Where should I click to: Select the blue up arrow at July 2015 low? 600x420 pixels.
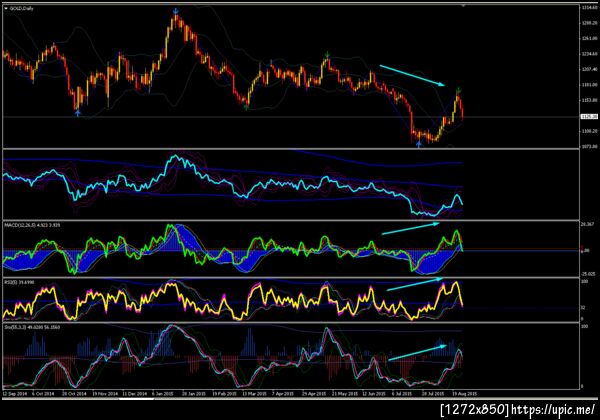pyautogui.click(x=419, y=144)
